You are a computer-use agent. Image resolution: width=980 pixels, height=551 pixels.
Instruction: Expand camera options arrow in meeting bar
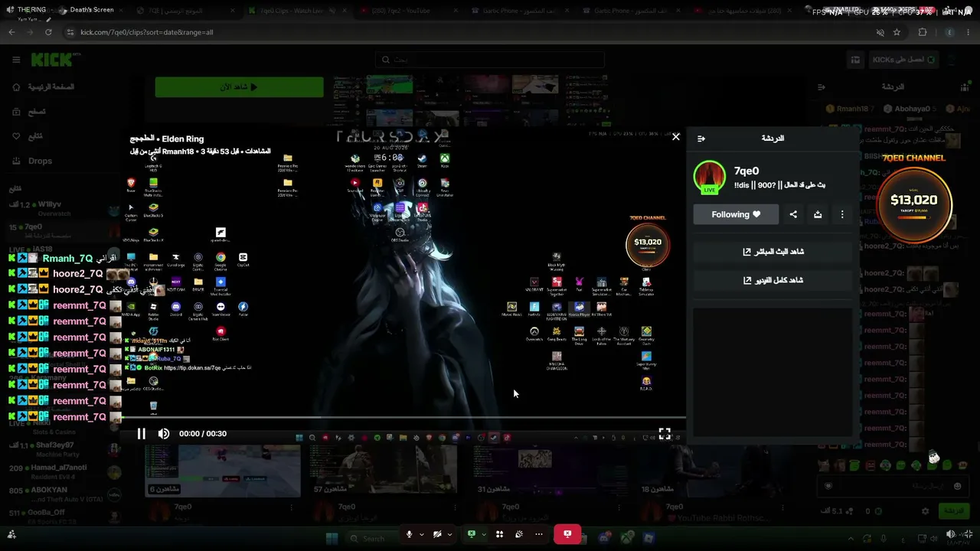pos(449,534)
